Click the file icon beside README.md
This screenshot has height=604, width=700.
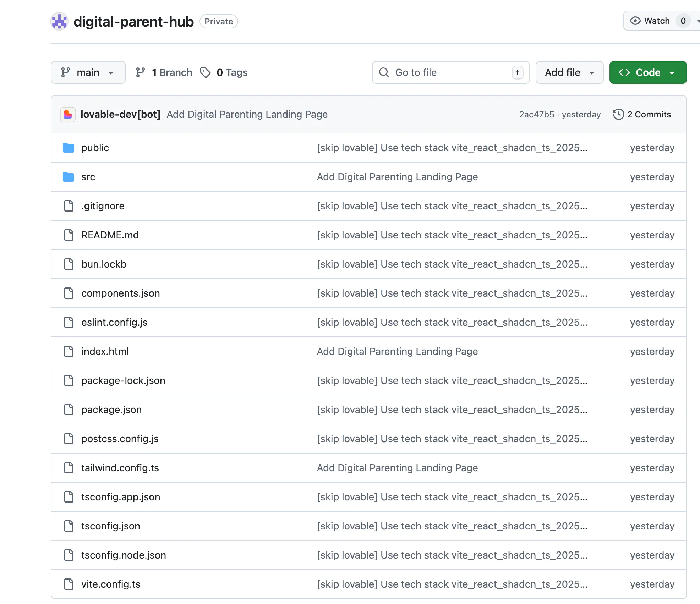point(69,235)
